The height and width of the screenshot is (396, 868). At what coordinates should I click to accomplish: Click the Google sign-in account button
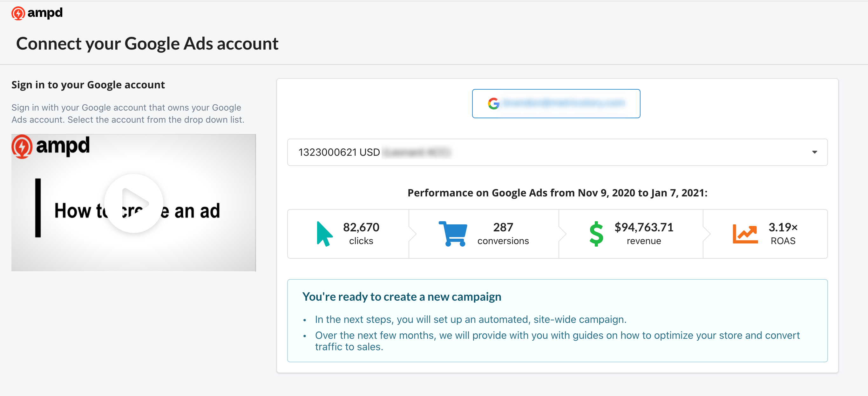tap(556, 104)
